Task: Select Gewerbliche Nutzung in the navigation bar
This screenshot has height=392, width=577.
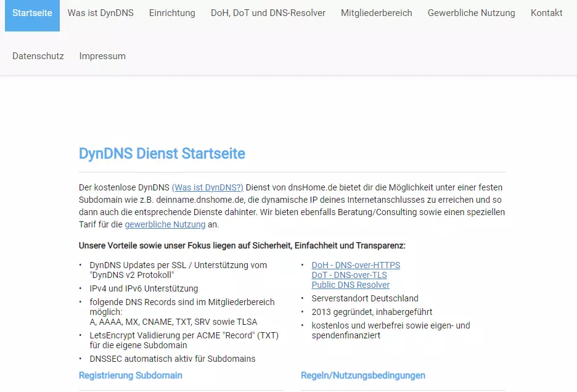Action: [472, 13]
